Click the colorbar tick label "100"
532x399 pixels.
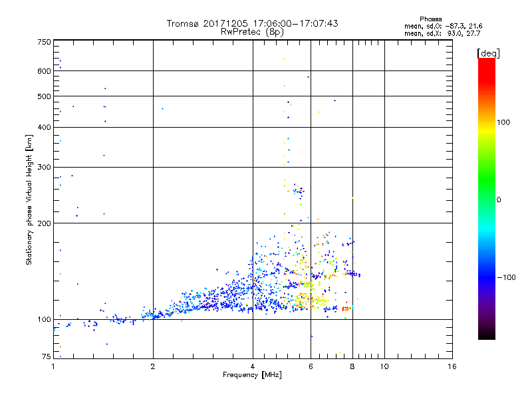(x=503, y=122)
